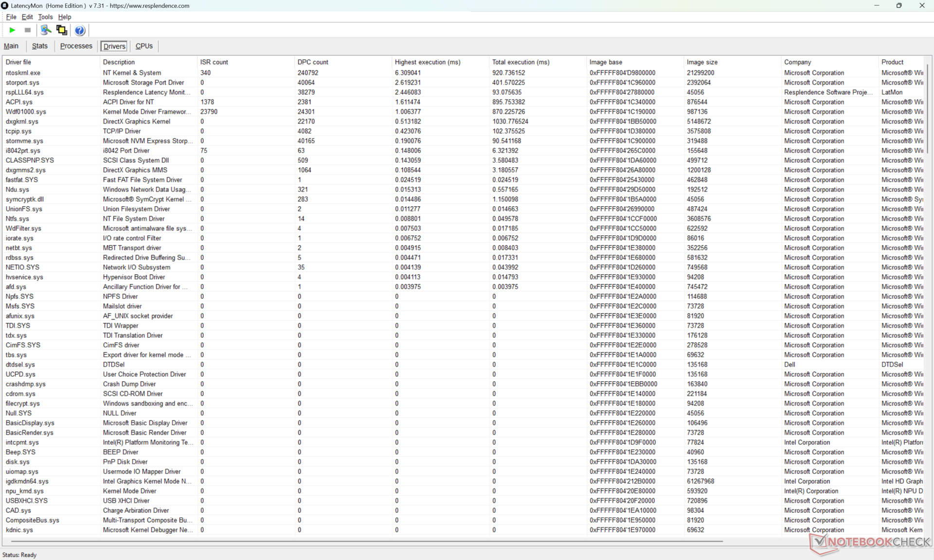Sort by the Driver file column header
Viewport: 934px width, 560px height.
51,62
